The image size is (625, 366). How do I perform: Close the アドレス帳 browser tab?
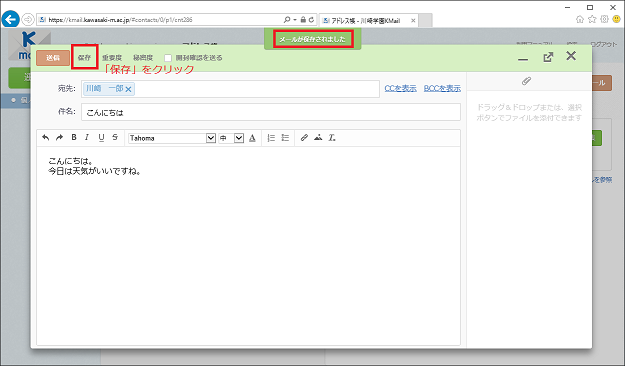(x=413, y=20)
